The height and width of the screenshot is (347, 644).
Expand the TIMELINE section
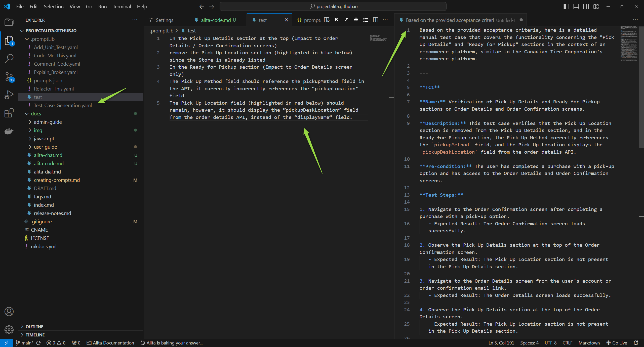tap(81, 335)
